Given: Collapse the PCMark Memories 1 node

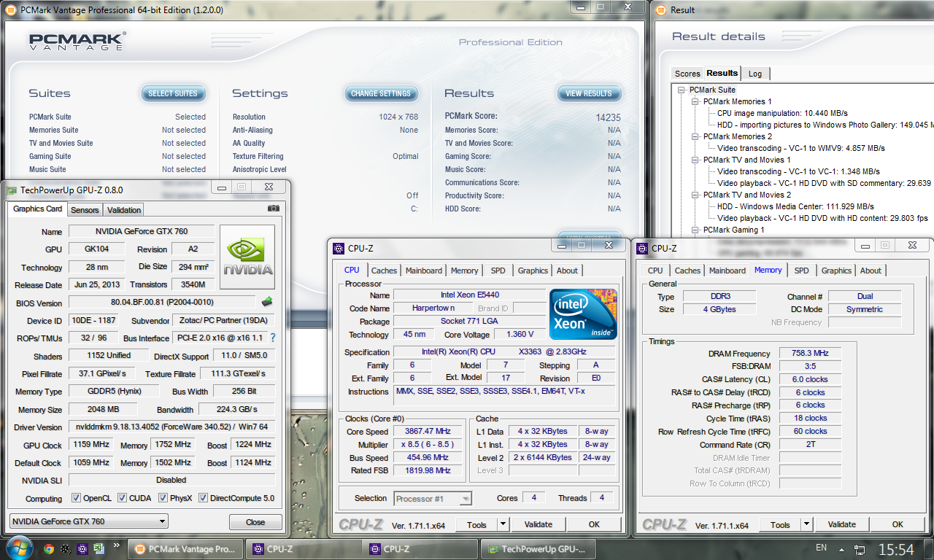Looking at the screenshot, I should 695,101.
